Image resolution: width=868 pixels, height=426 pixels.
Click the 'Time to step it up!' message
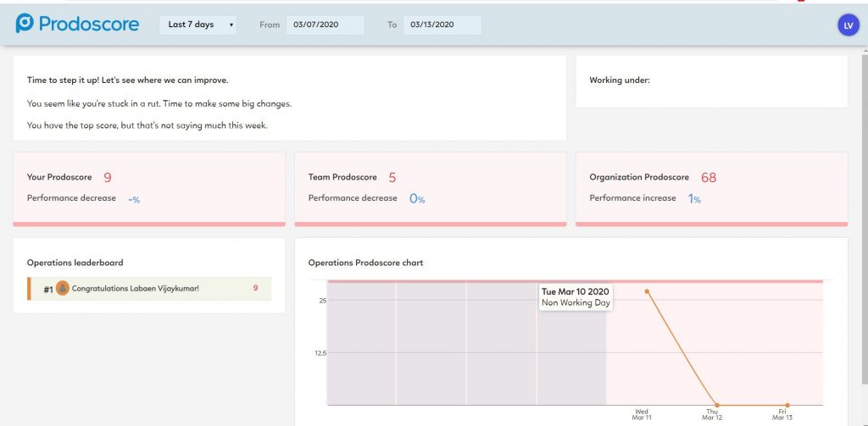click(127, 80)
